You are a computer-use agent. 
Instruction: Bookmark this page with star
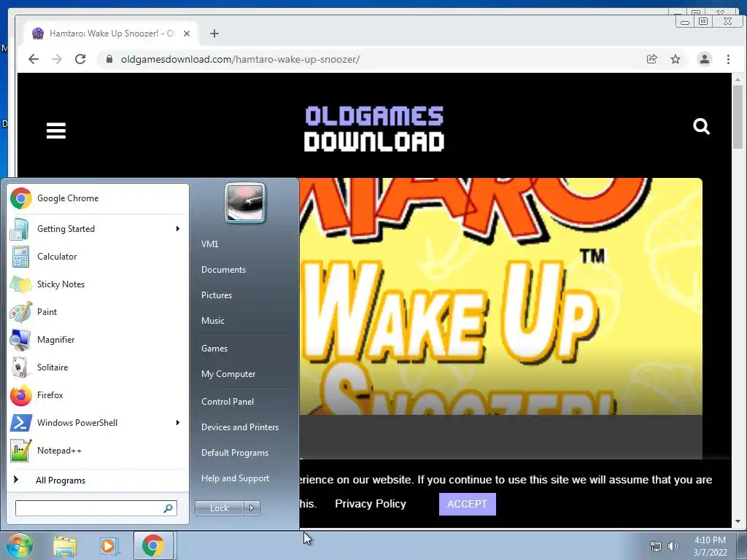[676, 59]
